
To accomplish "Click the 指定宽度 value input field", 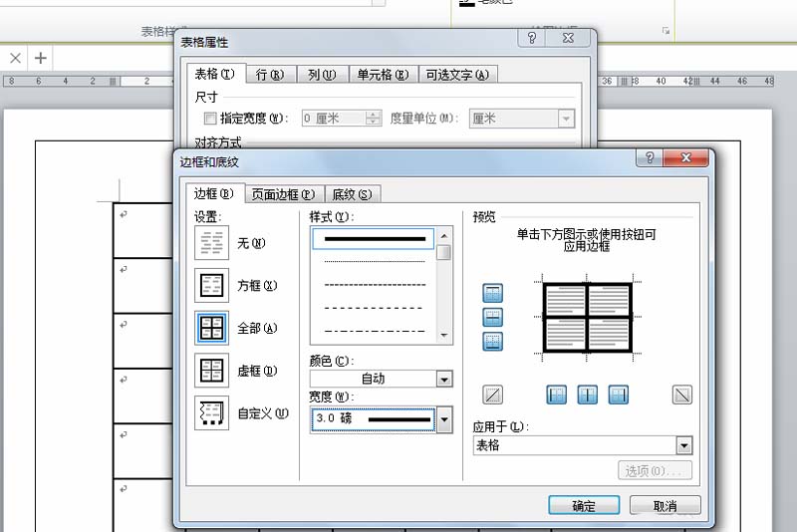I will coord(334,119).
